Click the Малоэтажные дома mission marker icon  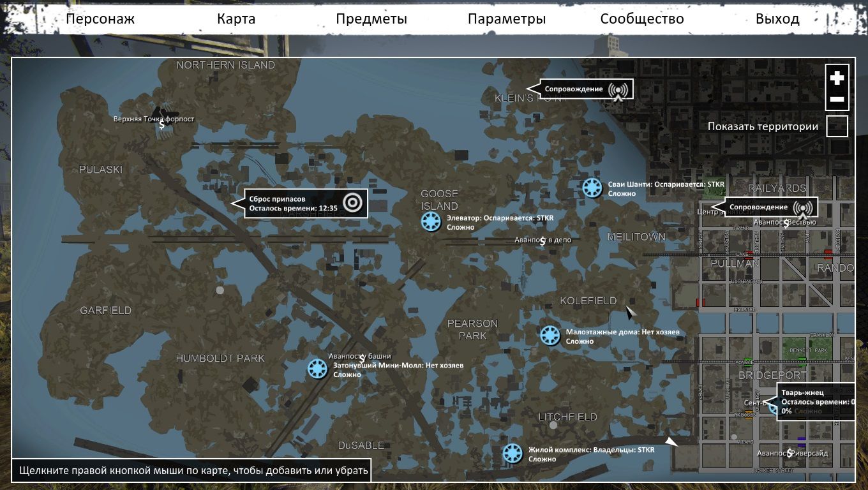coord(550,336)
